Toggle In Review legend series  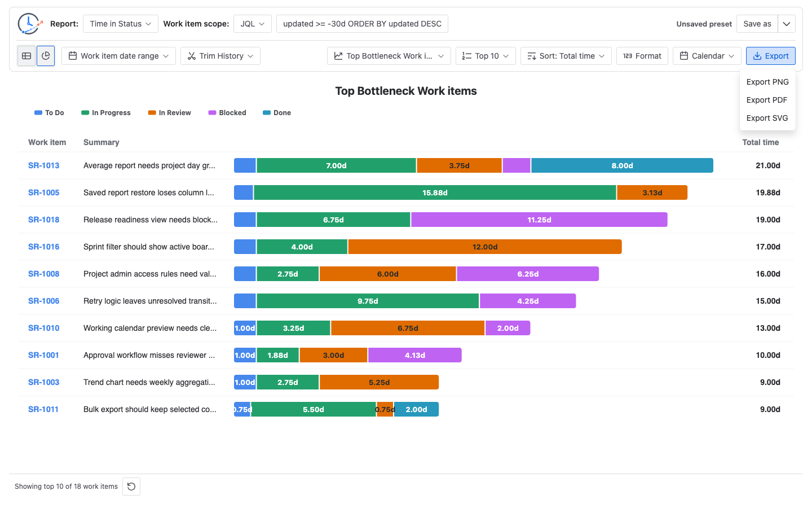click(x=170, y=113)
